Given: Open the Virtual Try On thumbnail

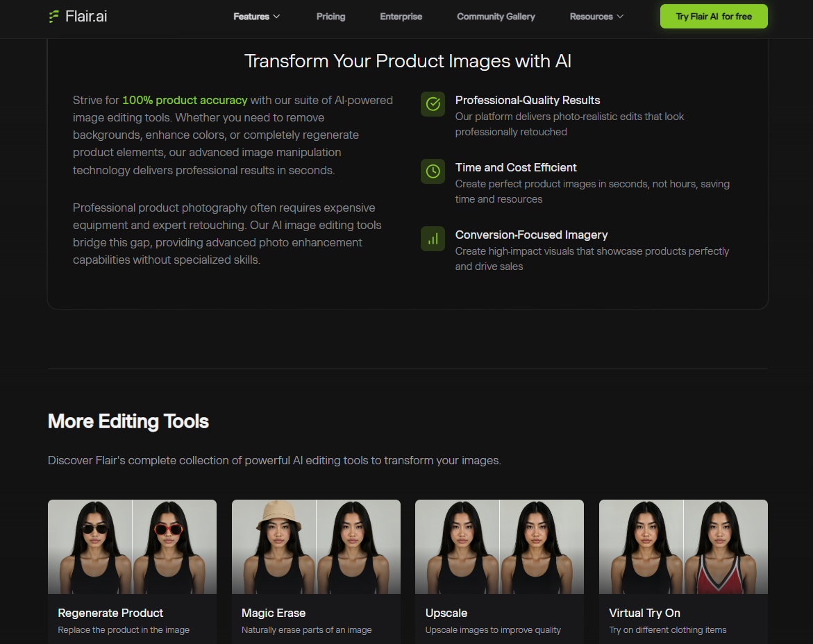Looking at the screenshot, I should pyautogui.click(x=683, y=547).
